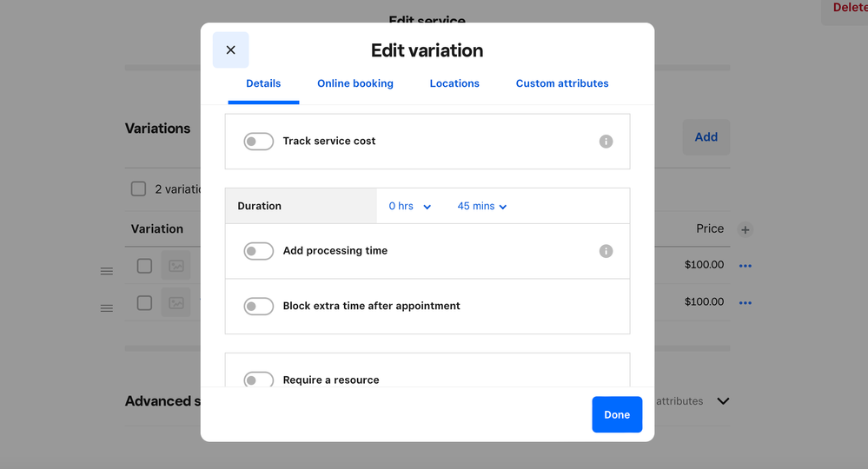Open the duration hours dropdown

[409, 207]
